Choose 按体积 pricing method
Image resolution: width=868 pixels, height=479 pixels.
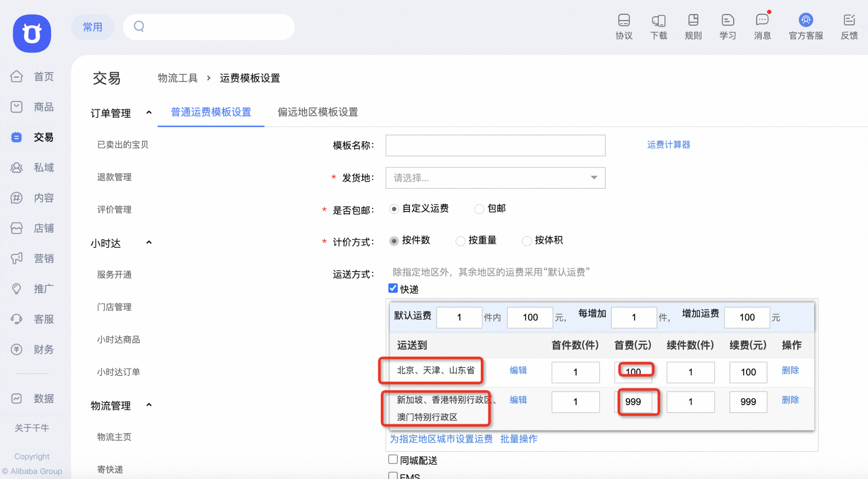527,241
